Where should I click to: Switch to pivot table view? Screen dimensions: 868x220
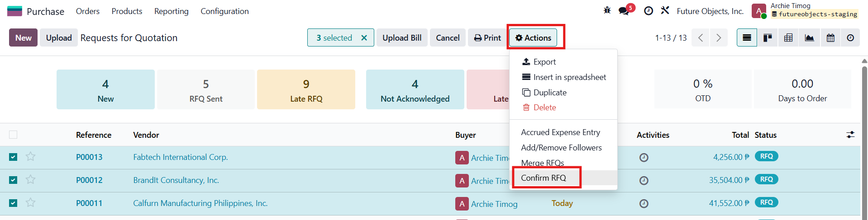pyautogui.click(x=788, y=38)
